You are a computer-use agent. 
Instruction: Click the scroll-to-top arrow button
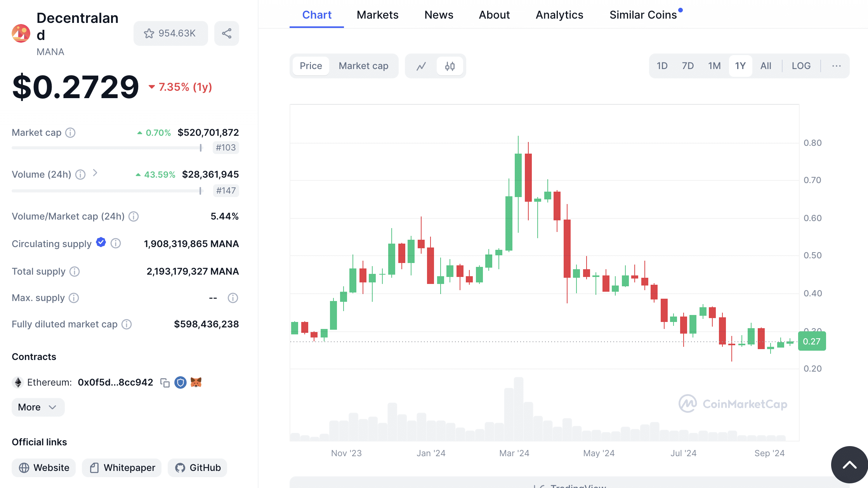click(x=849, y=465)
